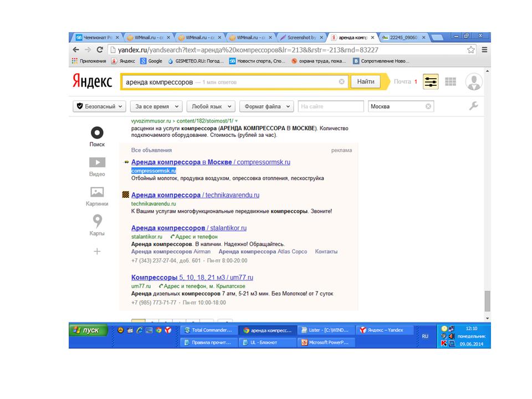Open the user profile avatar

(474, 81)
